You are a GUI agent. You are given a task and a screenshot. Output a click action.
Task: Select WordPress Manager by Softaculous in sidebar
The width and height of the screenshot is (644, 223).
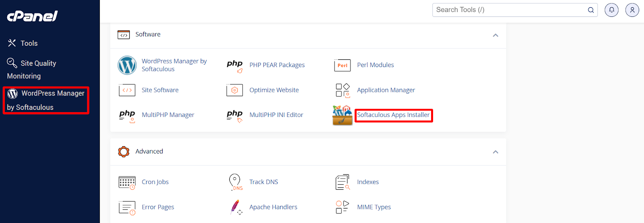tap(46, 100)
